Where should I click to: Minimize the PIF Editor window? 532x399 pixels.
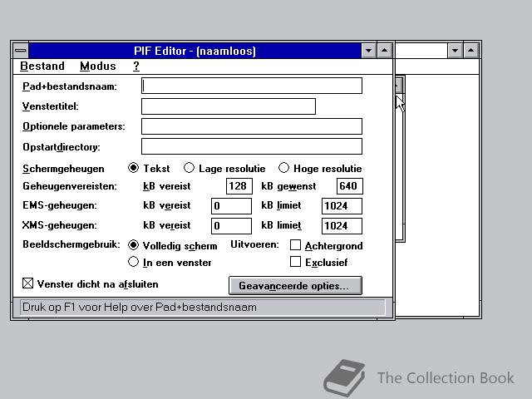[x=368, y=51]
